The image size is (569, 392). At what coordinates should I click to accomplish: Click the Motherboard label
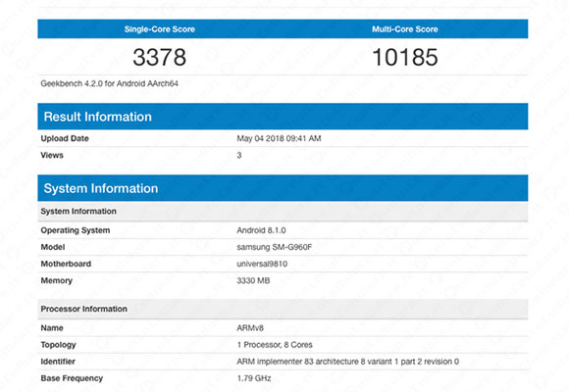pos(66,264)
